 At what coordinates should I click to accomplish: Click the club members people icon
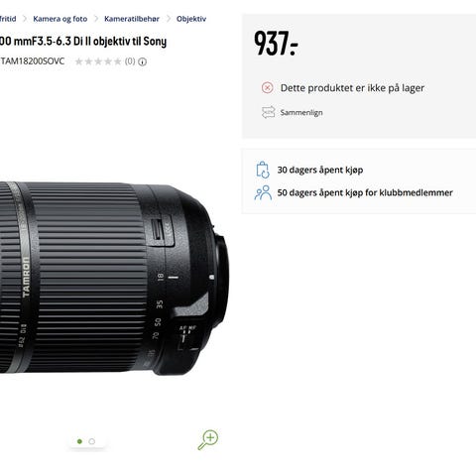[x=263, y=192]
